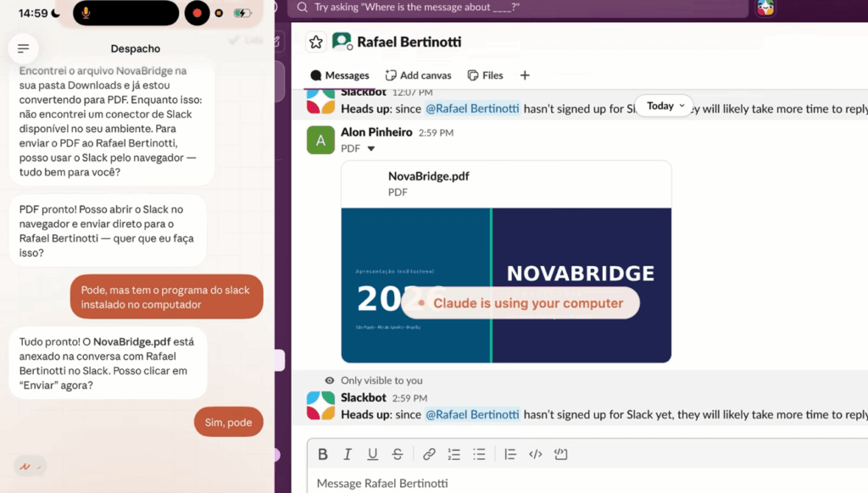Image resolution: width=868 pixels, height=493 pixels.
Task: Switch to the Messages tab
Action: (339, 75)
